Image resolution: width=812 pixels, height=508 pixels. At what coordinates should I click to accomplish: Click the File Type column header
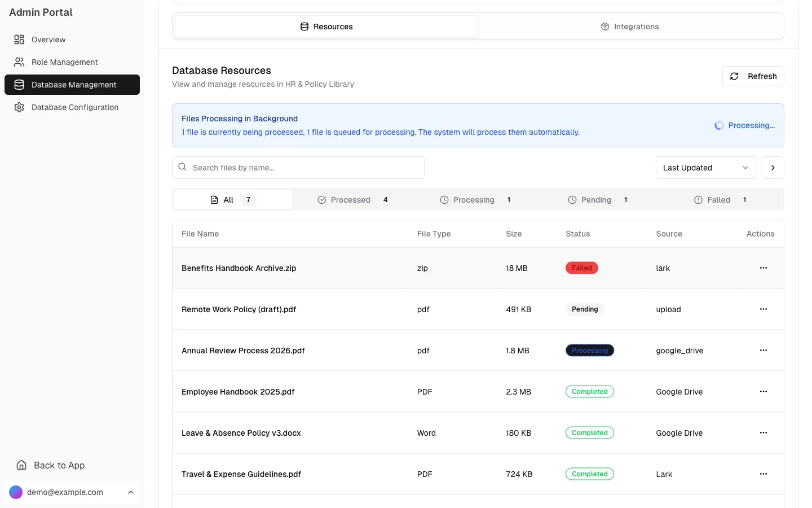434,234
